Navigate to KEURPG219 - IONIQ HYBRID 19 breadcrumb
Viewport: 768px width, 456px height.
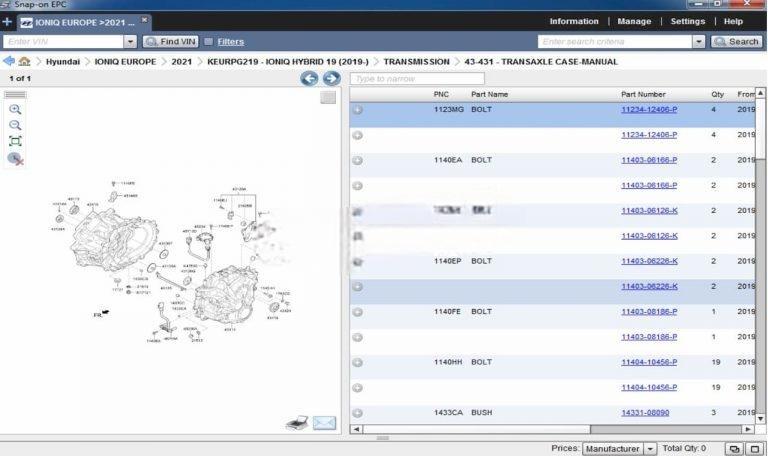point(288,62)
